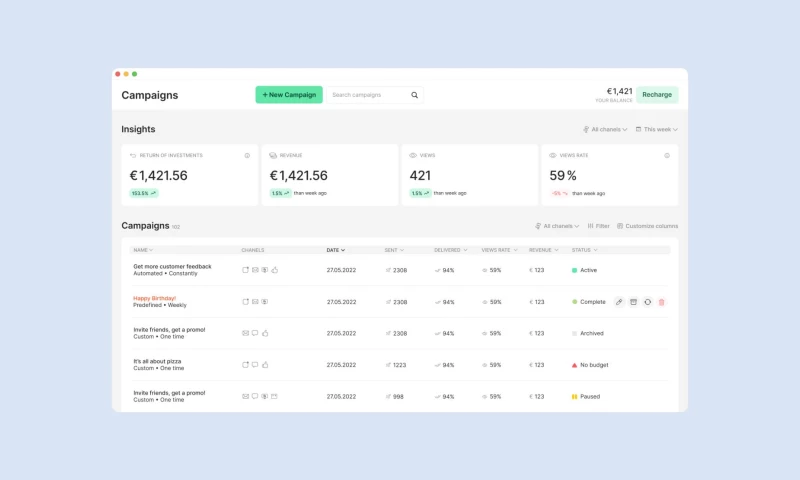Click thumbs-up channel icon in customer feedback row
This screenshot has width=800, height=480.
(274, 270)
